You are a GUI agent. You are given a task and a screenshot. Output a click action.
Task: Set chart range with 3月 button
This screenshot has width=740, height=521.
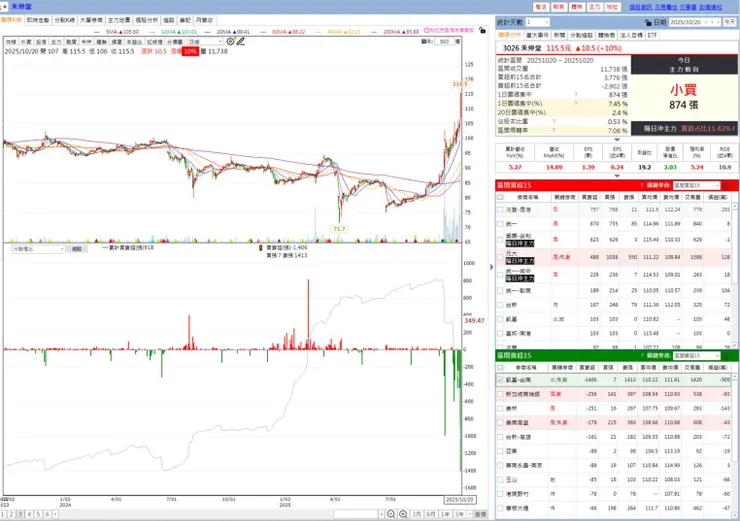(x=416, y=514)
